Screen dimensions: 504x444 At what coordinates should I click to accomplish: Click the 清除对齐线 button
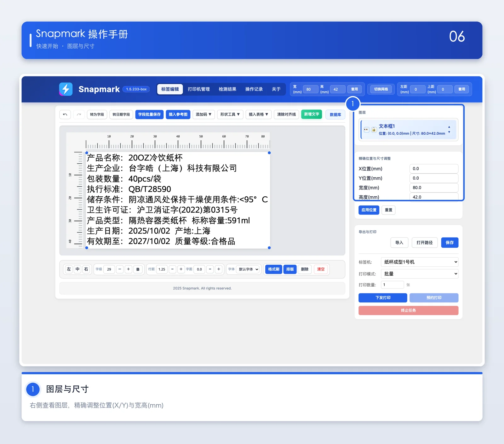coord(286,115)
